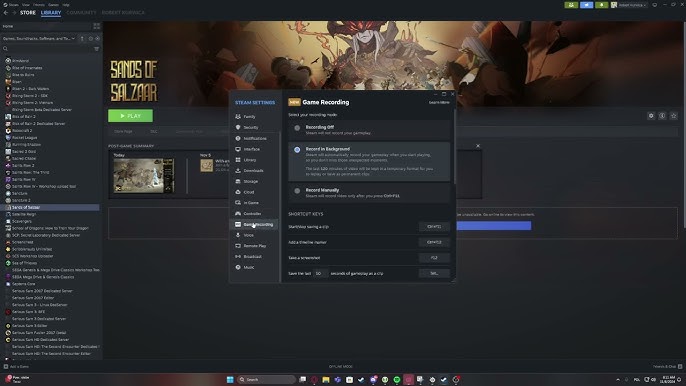Open the In Game settings section
Image resolution: width=686 pixels, height=386 pixels.
pyautogui.click(x=251, y=203)
